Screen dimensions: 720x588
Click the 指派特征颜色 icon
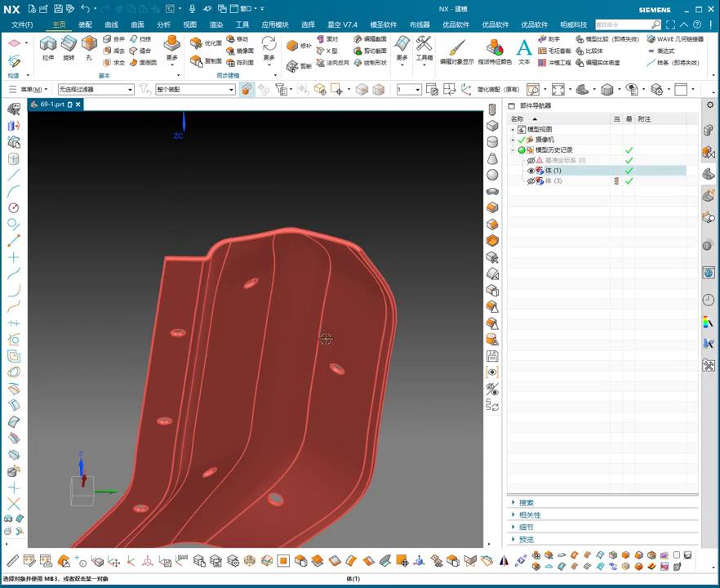click(x=495, y=48)
